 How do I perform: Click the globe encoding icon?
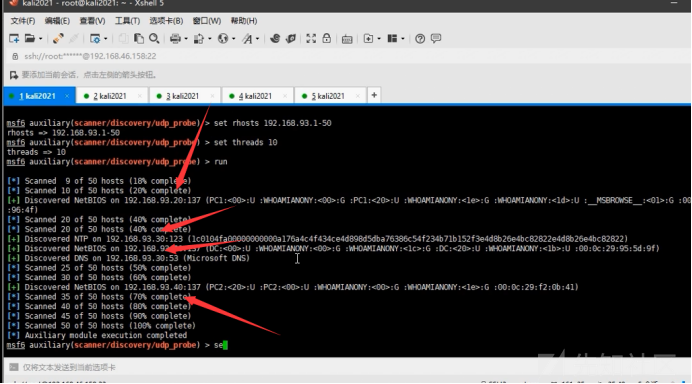pos(223,39)
